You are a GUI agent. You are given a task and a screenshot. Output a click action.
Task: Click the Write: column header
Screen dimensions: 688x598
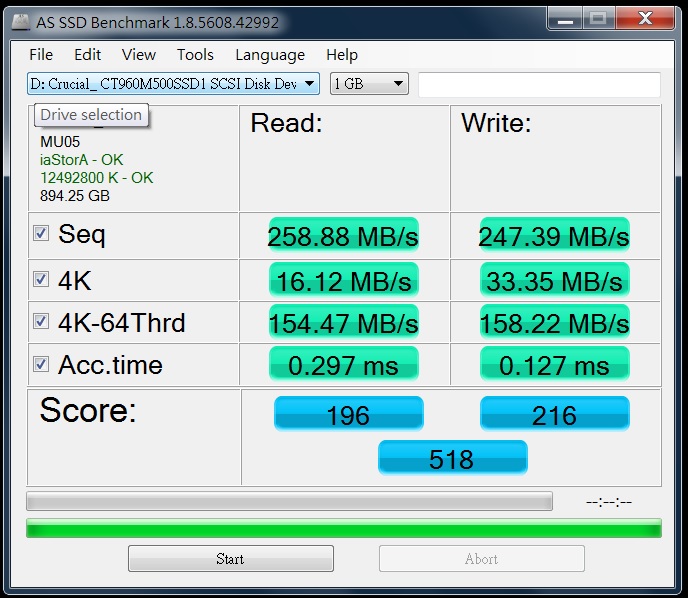click(x=496, y=123)
